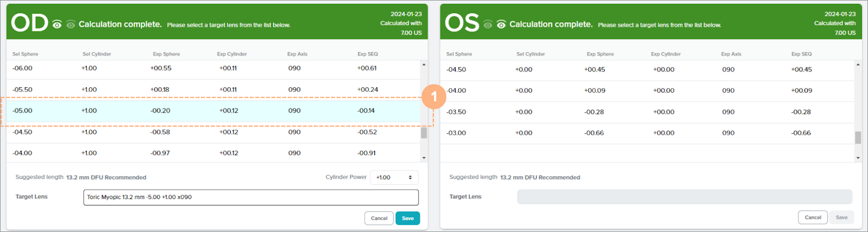Viewport: 868px width, 232px height.
Task: Open the Cylinder Power dropdown
Action: (x=394, y=177)
